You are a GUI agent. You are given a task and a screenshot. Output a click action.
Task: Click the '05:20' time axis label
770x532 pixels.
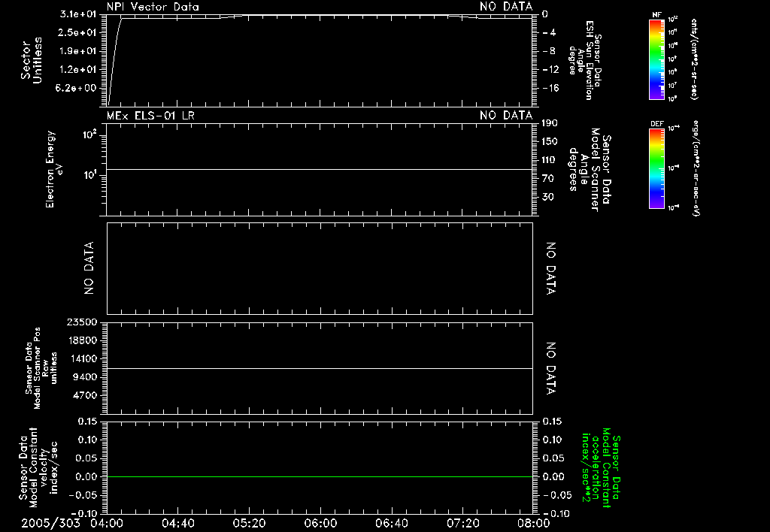click(250, 523)
